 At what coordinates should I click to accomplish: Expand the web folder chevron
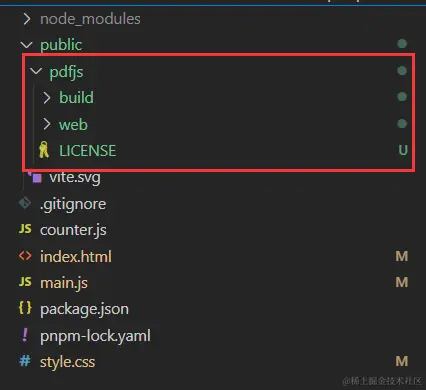47,124
